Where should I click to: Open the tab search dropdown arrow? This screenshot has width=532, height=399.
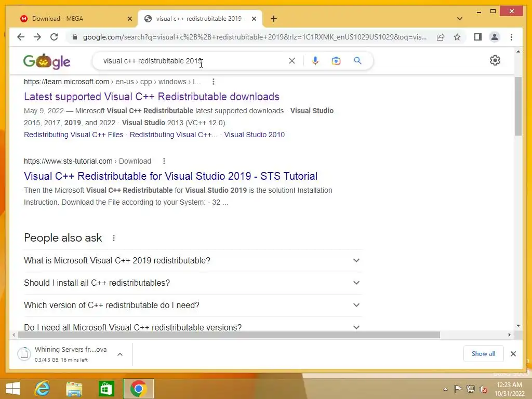click(459, 19)
